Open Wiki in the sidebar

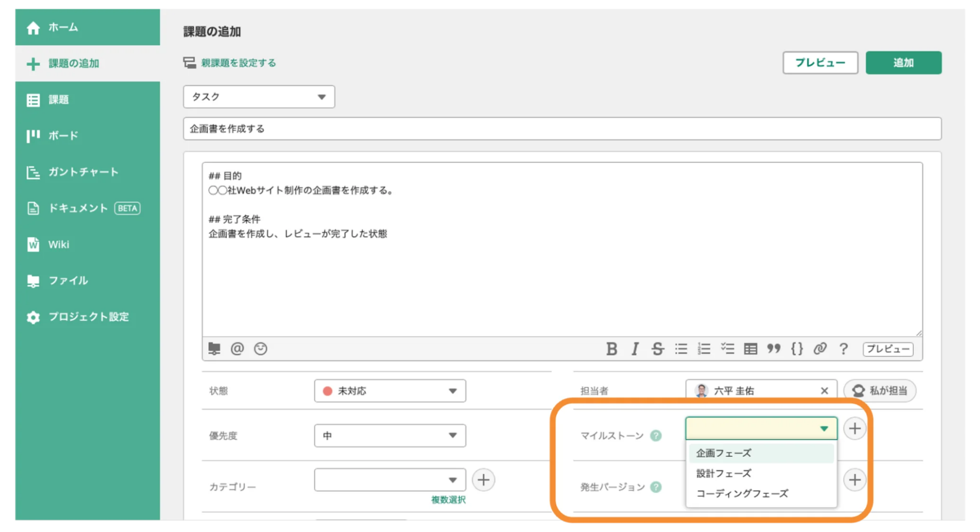[x=87, y=244]
